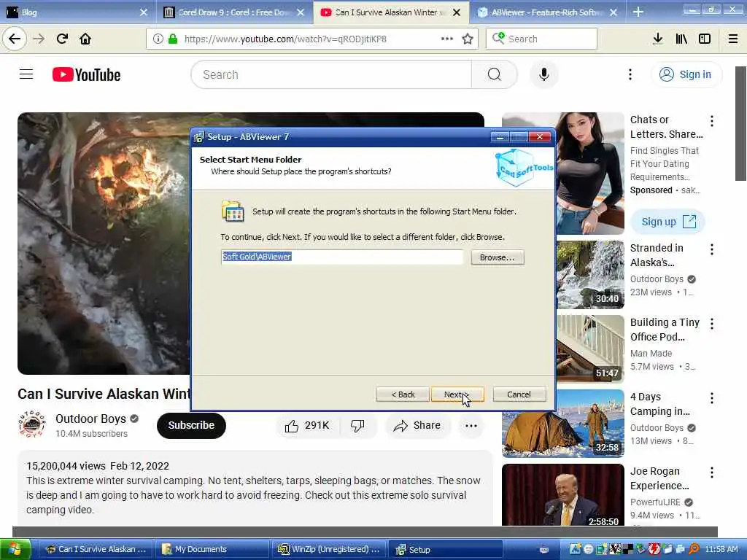Open the Outdoor Boys channel avatar
747x560 pixels.
pos(31,424)
